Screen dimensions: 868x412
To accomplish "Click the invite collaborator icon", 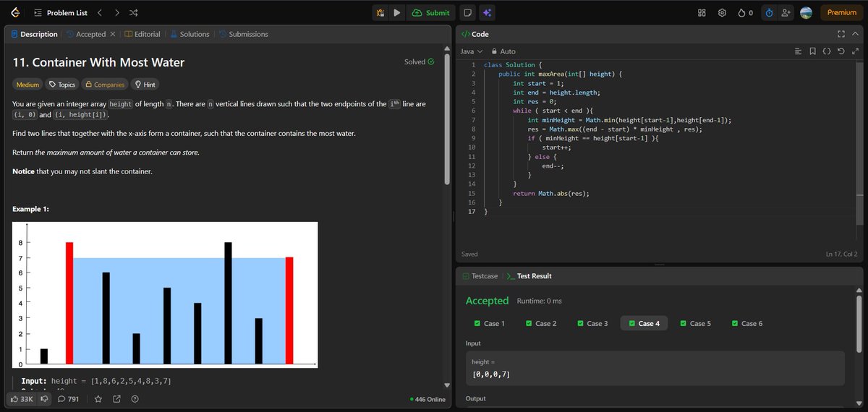I will click(786, 12).
